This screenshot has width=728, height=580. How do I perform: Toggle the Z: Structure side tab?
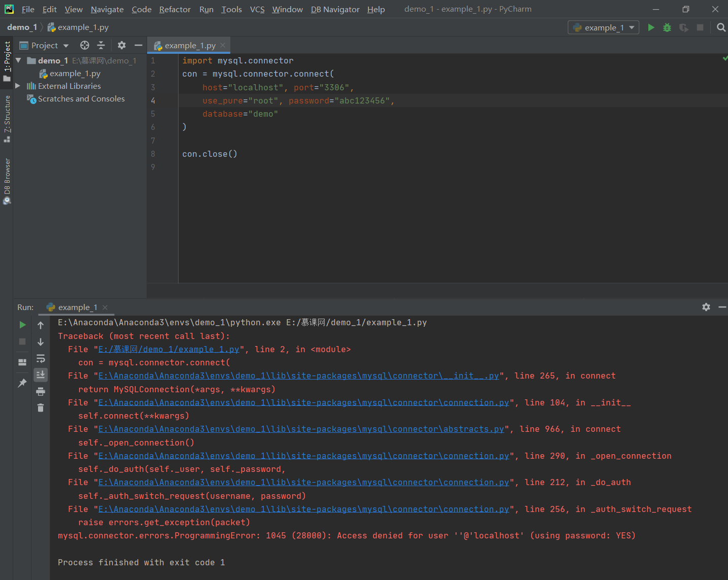(7, 119)
